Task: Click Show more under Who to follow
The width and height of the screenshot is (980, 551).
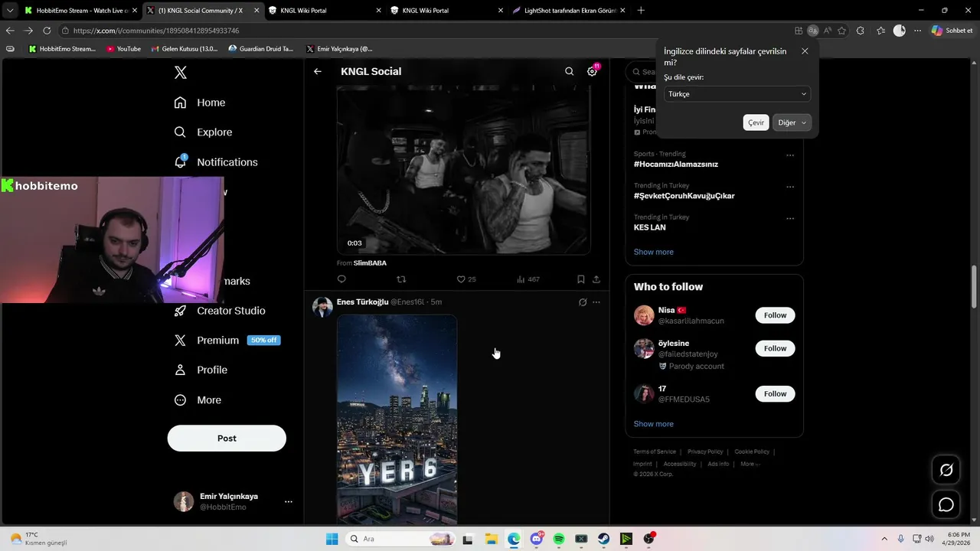Action: tap(654, 424)
